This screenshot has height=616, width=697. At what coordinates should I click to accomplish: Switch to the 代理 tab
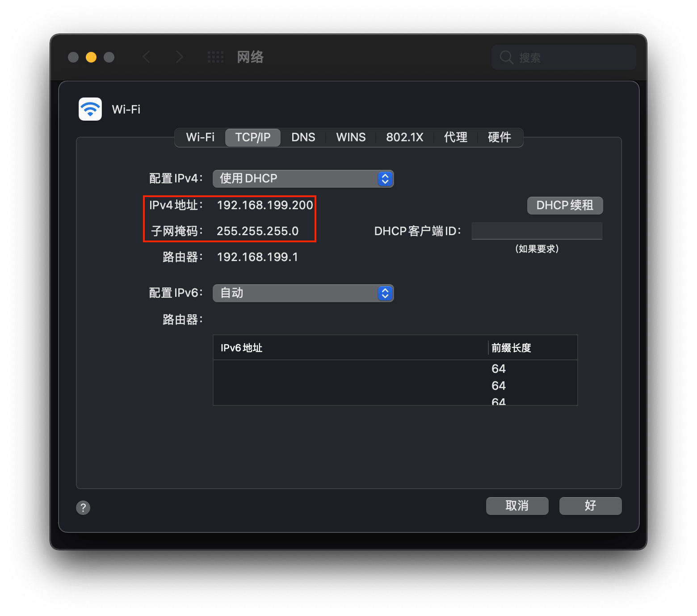point(456,137)
